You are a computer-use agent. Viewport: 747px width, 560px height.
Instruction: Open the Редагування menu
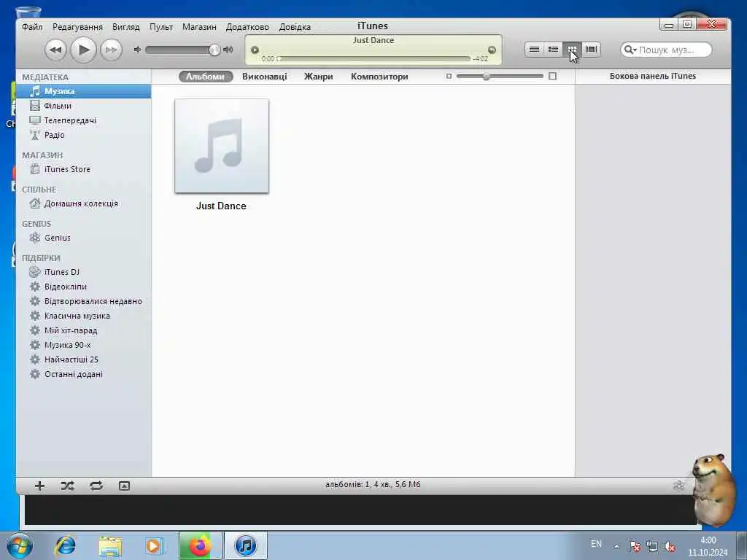(77, 27)
